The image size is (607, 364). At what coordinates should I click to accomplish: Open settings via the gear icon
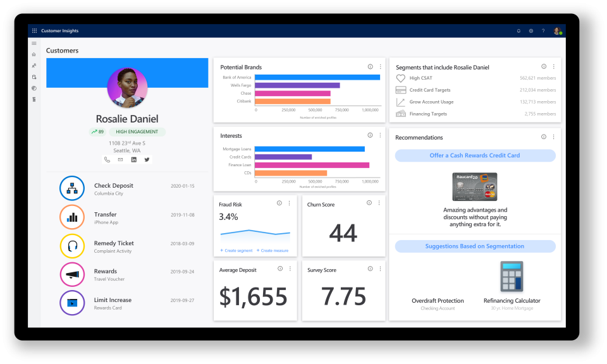[530, 30]
